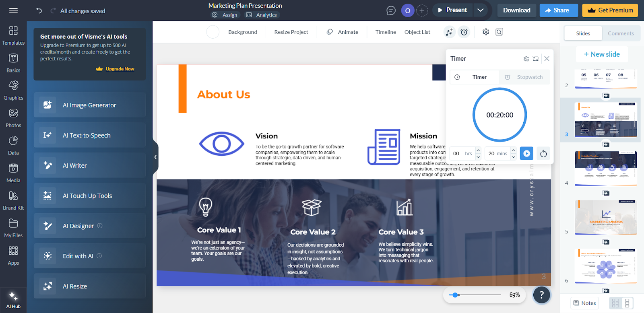Open the Graphics sidebar section

[13, 91]
